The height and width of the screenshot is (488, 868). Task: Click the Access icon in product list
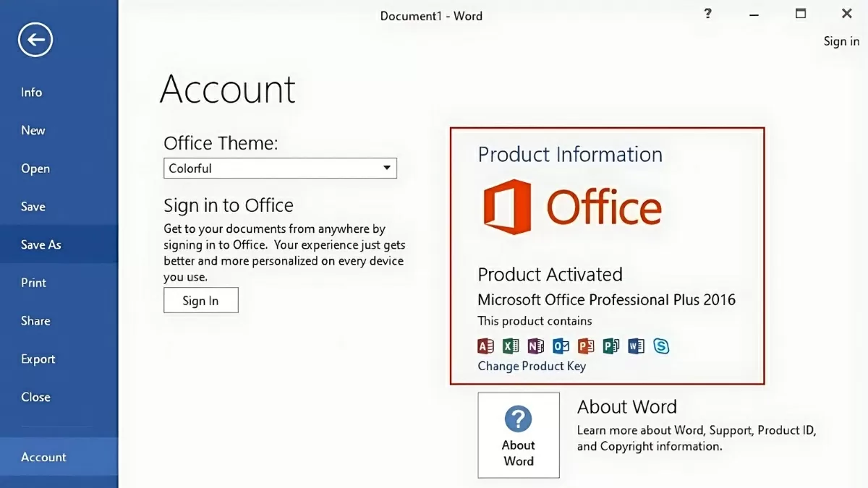(x=486, y=346)
